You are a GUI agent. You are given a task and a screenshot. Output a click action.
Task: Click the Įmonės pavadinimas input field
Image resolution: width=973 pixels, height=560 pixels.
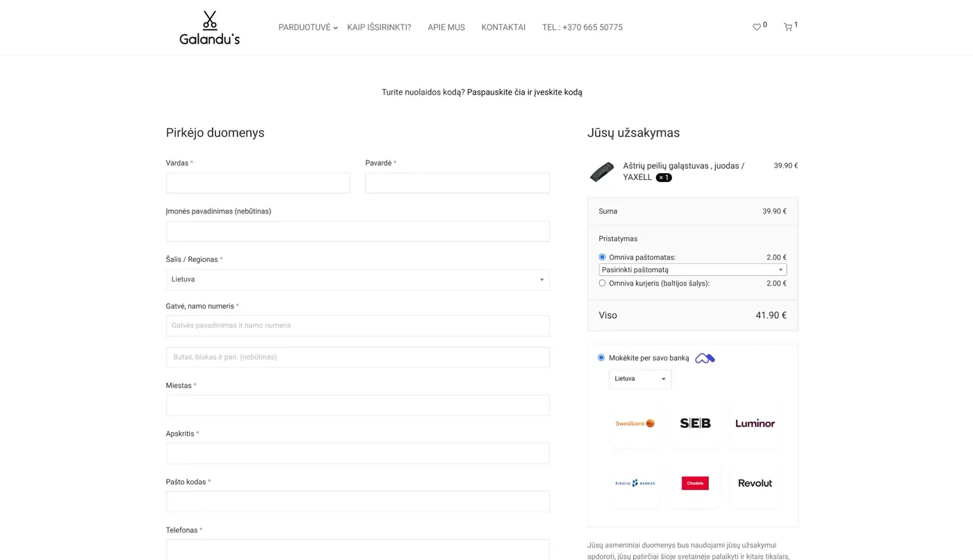click(x=357, y=231)
